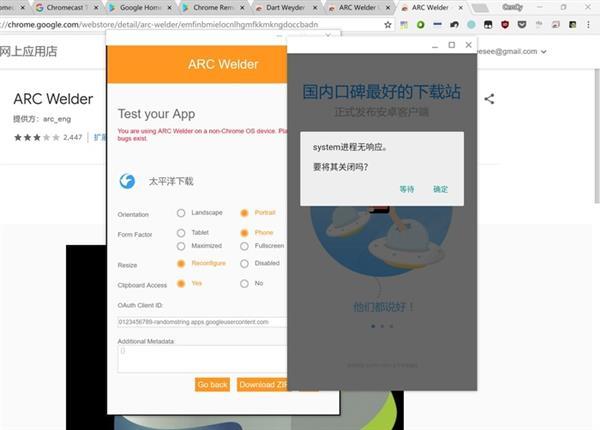The height and width of the screenshot is (430, 600).
Task: Switch to the Dart Weyder tab
Action: [x=285, y=8]
